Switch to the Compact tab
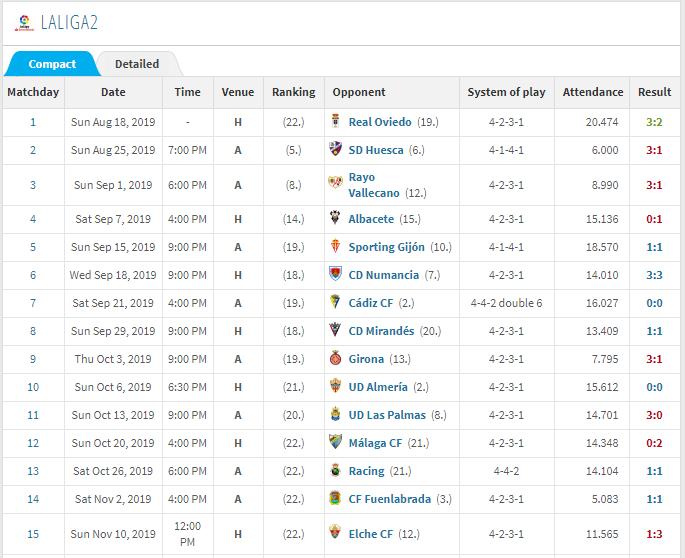685x558 pixels. [x=52, y=64]
